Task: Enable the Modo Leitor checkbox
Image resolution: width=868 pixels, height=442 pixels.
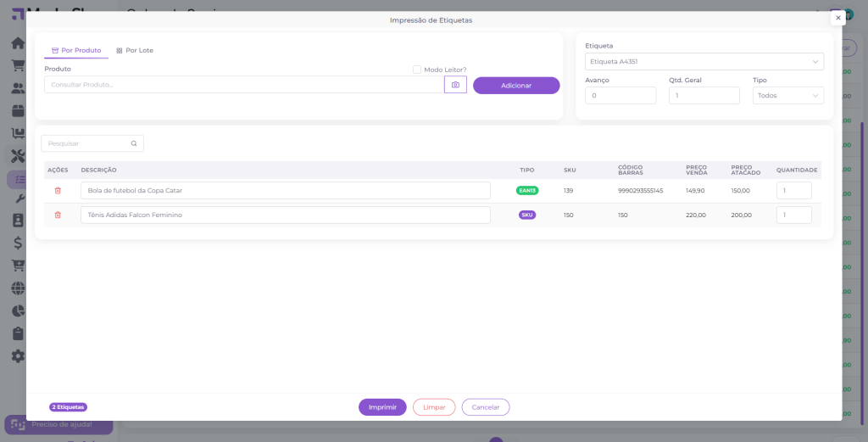Action: point(417,70)
